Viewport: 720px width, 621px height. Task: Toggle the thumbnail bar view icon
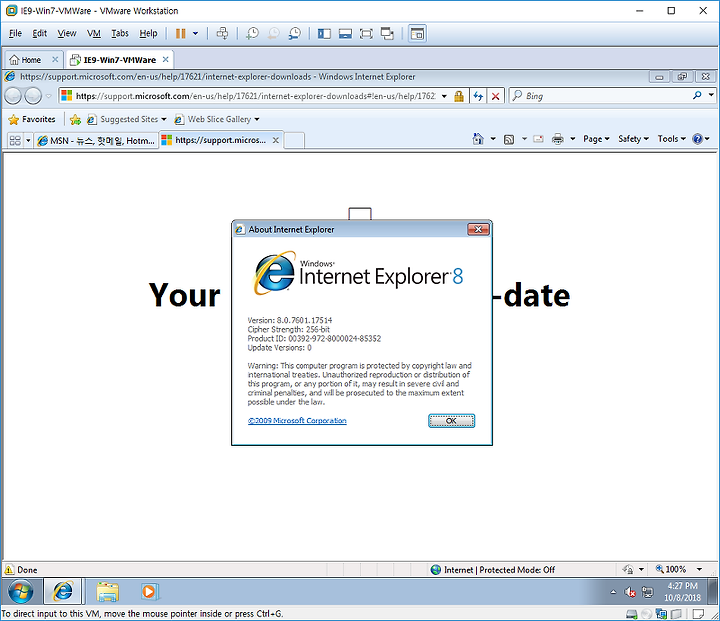pyautogui.click(x=345, y=34)
